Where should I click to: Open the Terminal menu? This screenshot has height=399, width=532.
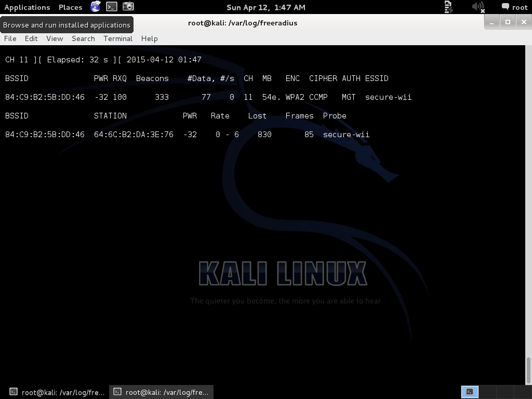118,38
